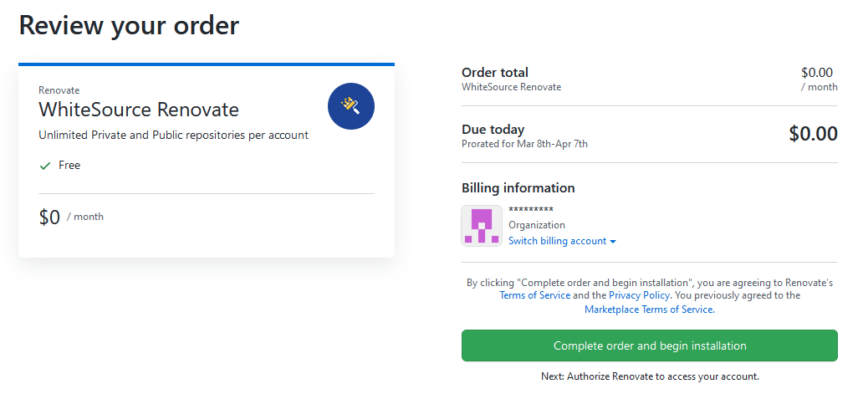868x394 pixels.
Task: Click the purple organization avatar icon
Action: [x=482, y=226]
